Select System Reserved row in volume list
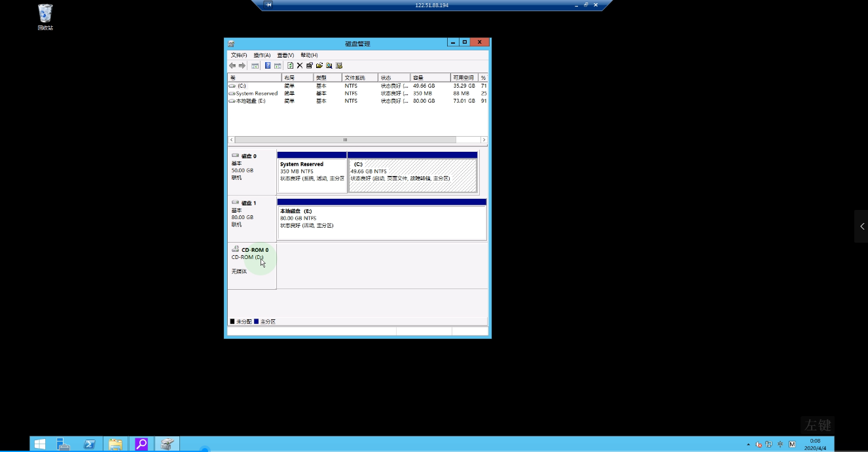Screen dimensions: 868x452 [x=257, y=94]
